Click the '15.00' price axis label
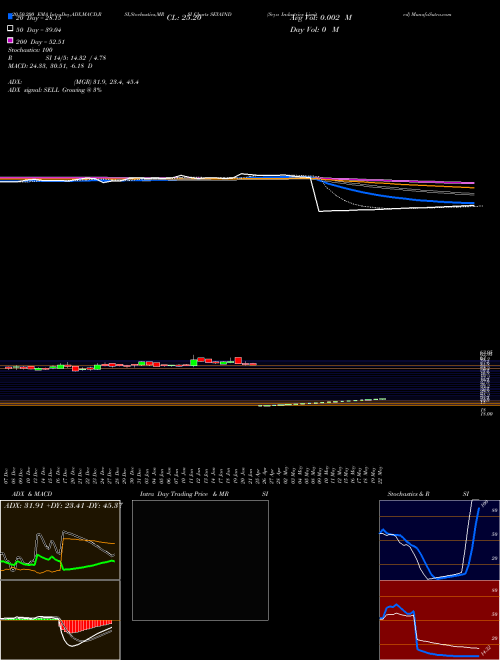500x660 pixels. coord(487,415)
